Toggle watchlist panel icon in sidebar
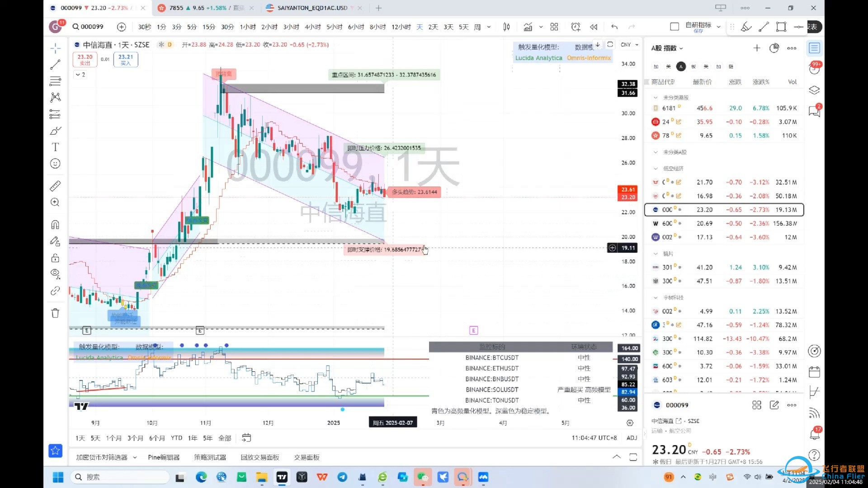 pyautogui.click(x=814, y=48)
